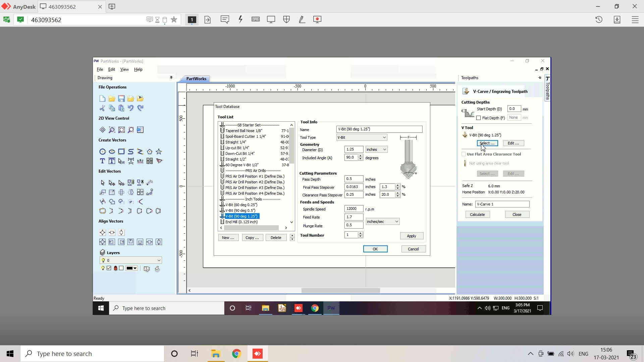
Task: Create a new file in File Operations
Action: (x=102, y=99)
